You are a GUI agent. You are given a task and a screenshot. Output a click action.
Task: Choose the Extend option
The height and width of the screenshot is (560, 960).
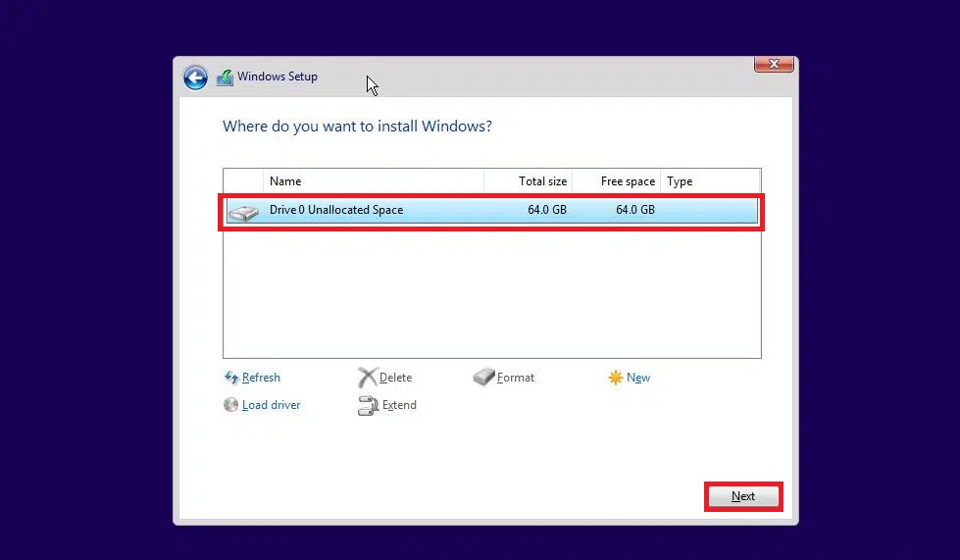tap(399, 405)
